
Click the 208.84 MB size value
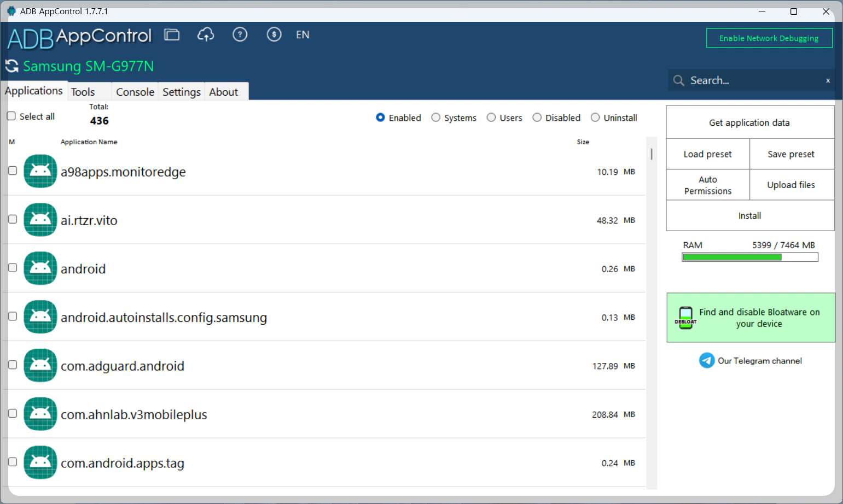point(613,415)
